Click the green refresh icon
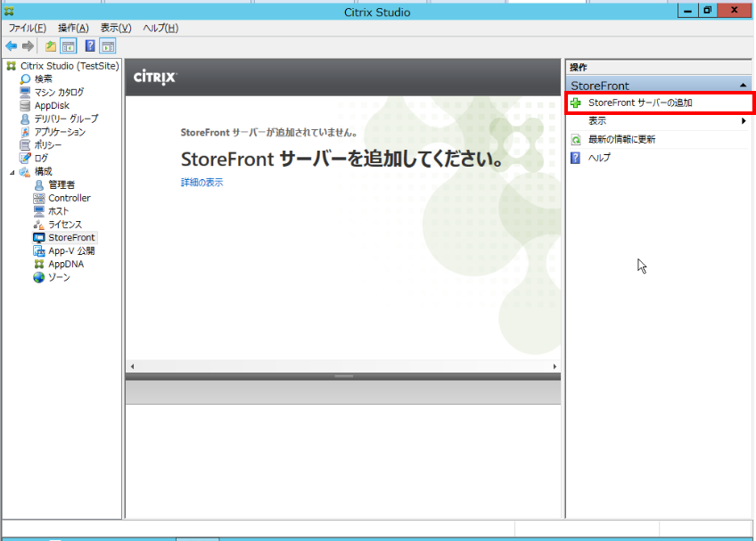 pos(576,140)
